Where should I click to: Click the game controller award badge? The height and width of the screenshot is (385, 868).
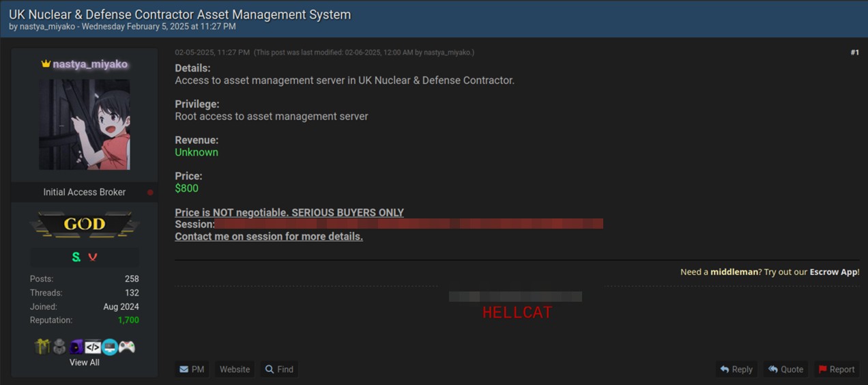coord(126,347)
